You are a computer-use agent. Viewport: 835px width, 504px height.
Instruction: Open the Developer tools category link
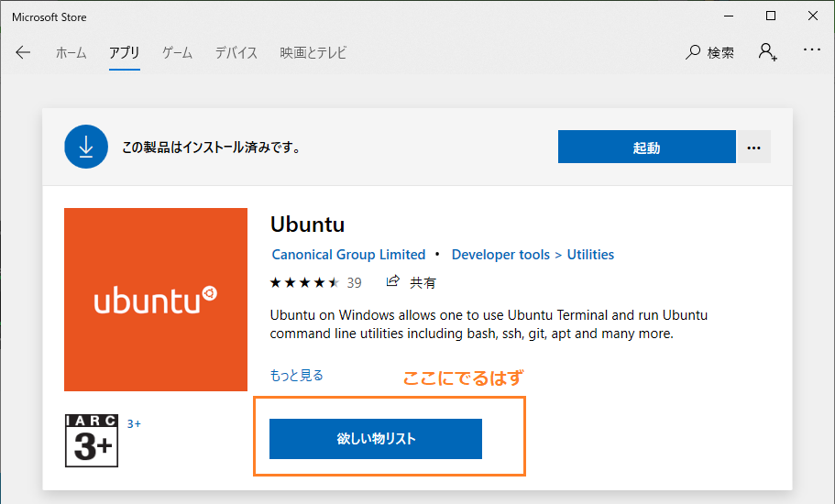(x=500, y=255)
